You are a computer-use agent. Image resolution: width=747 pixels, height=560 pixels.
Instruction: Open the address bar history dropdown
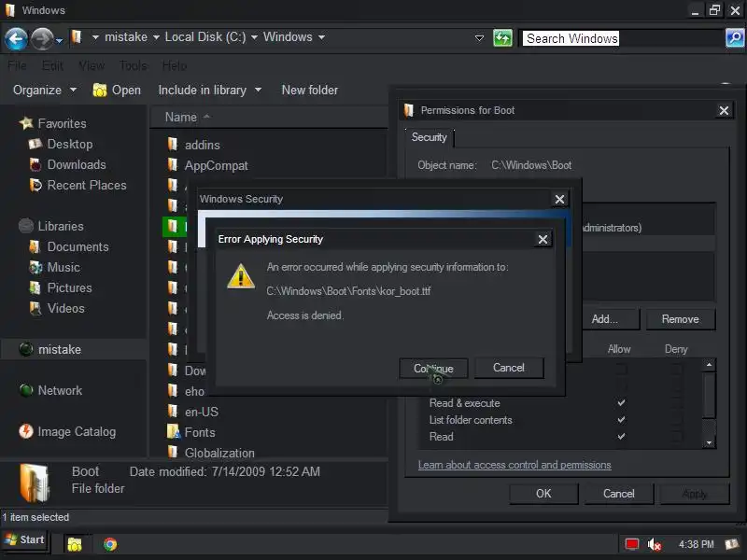(x=479, y=37)
